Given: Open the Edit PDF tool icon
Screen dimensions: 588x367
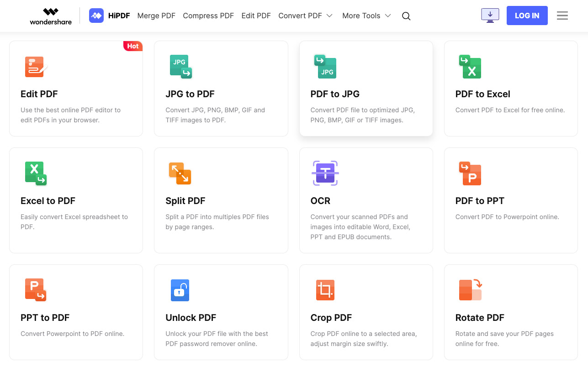Looking at the screenshot, I should 36,67.
